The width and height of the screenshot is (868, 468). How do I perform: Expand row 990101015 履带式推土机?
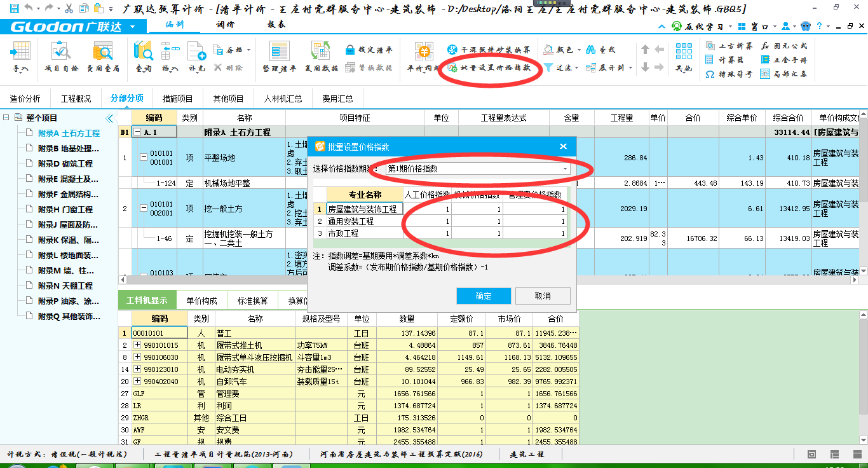(x=137, y=345)
